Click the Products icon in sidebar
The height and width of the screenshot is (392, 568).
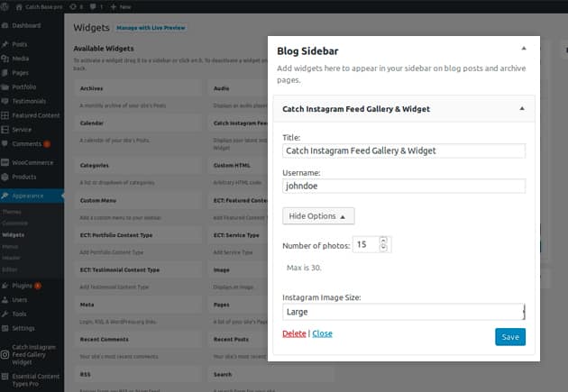click(5, 177)
